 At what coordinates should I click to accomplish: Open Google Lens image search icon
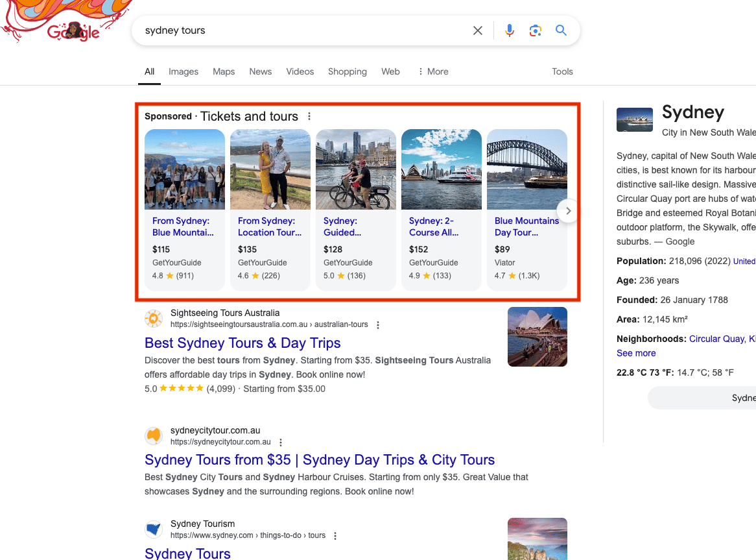(x=535, y=30)
